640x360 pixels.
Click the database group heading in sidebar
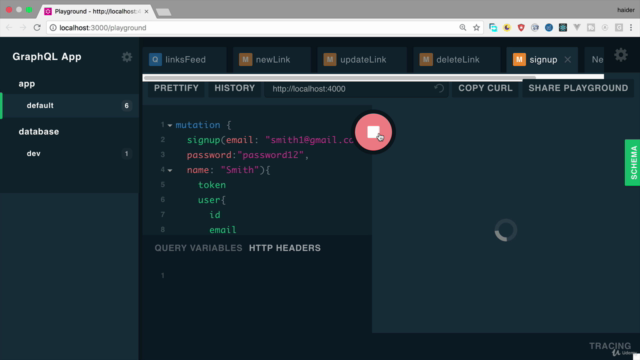coord(39,132)
